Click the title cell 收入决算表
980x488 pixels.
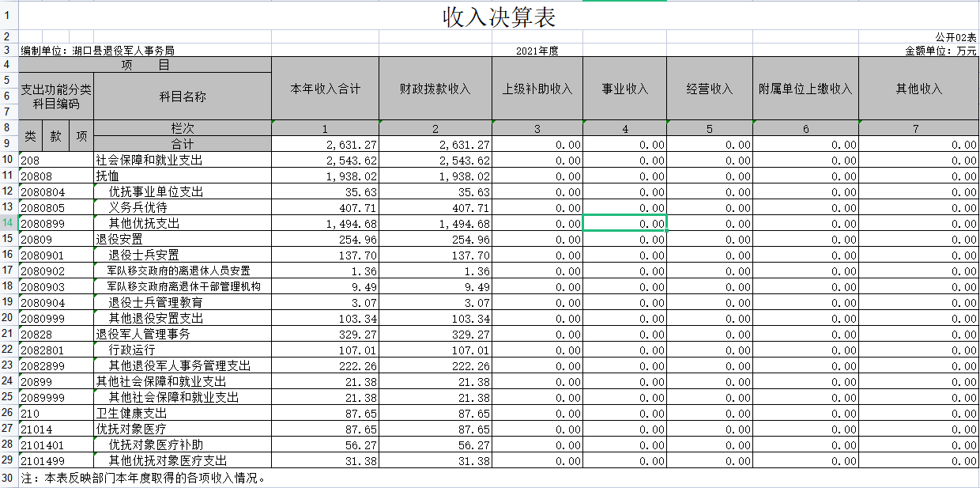(499, 17)
